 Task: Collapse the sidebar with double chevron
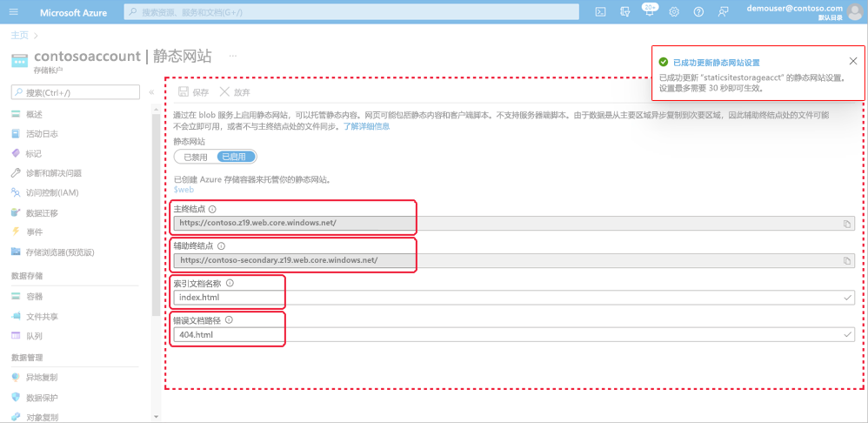[151, 92]
